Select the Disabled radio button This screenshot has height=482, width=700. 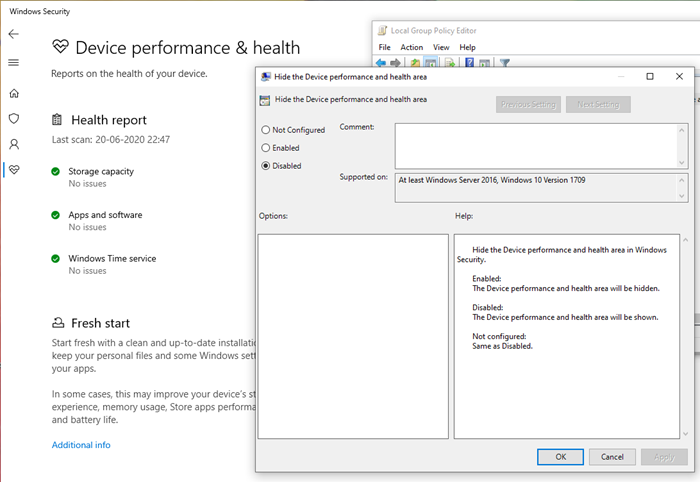pyautogui.click(x=266, y=166)
